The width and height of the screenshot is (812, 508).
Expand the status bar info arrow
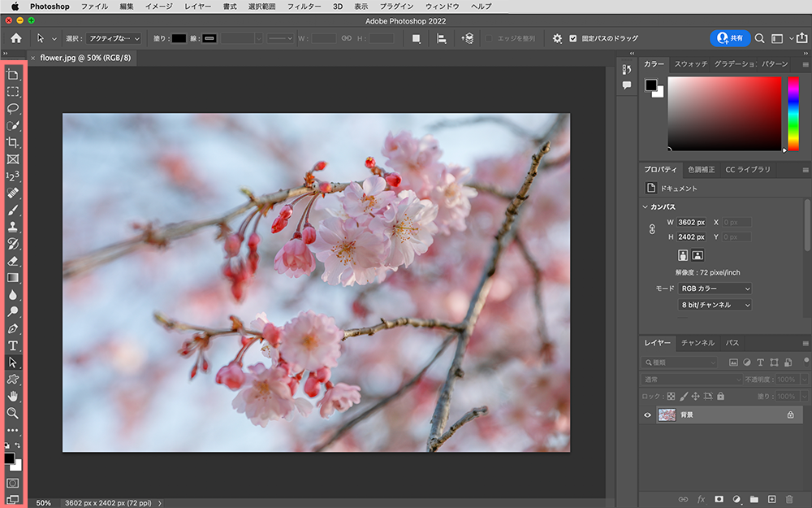(x=160, y=503)
